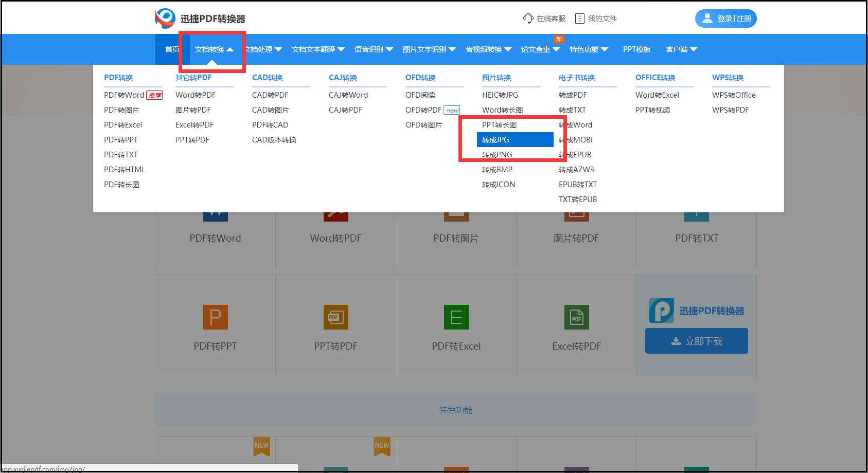Expand the 文档文本翻译 dropdown

click(317, 49)
